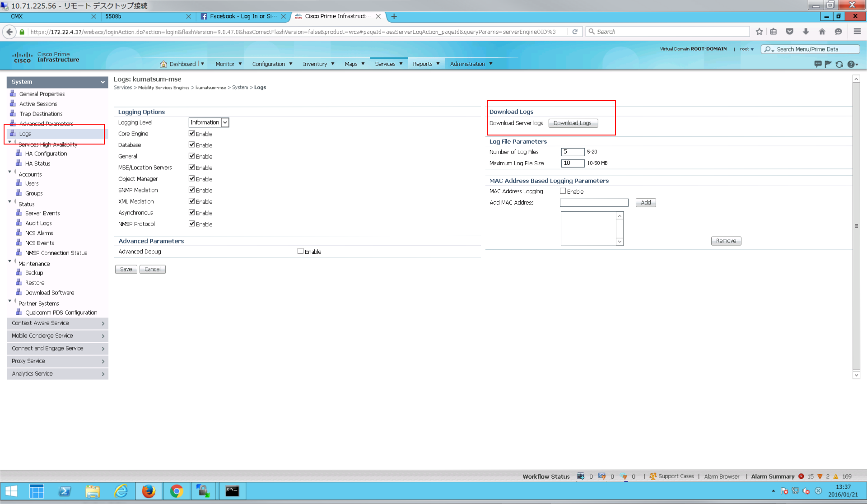Open the Configuration menu
The height and width of the screenshot is (504, 867).
272,64
